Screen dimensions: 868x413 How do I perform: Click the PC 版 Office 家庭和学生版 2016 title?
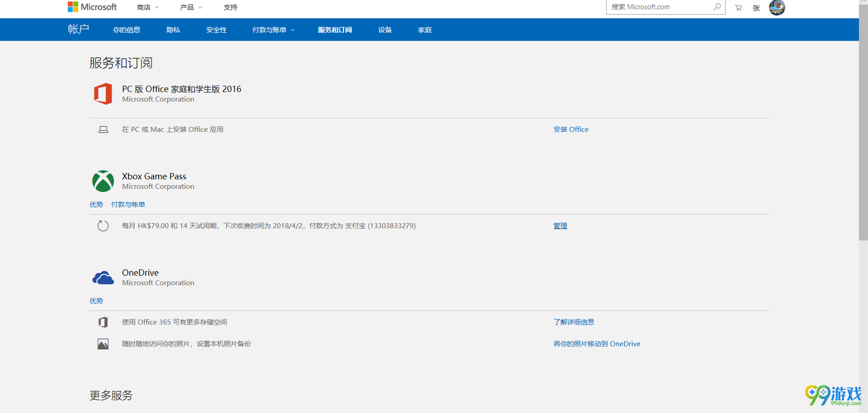182,89
